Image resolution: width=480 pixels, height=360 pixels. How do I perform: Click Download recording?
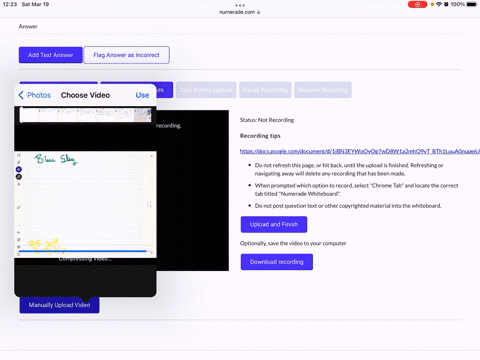coord(277,262)
